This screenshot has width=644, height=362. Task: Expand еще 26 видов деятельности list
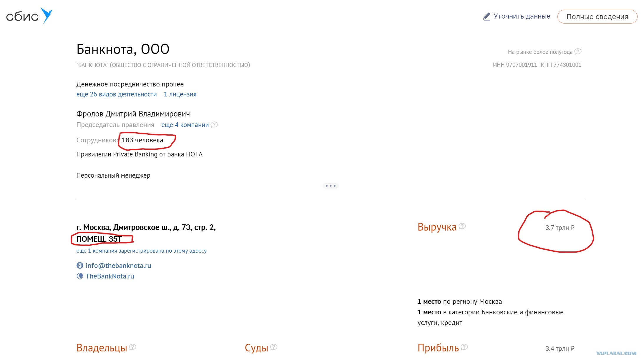(117, 94)
